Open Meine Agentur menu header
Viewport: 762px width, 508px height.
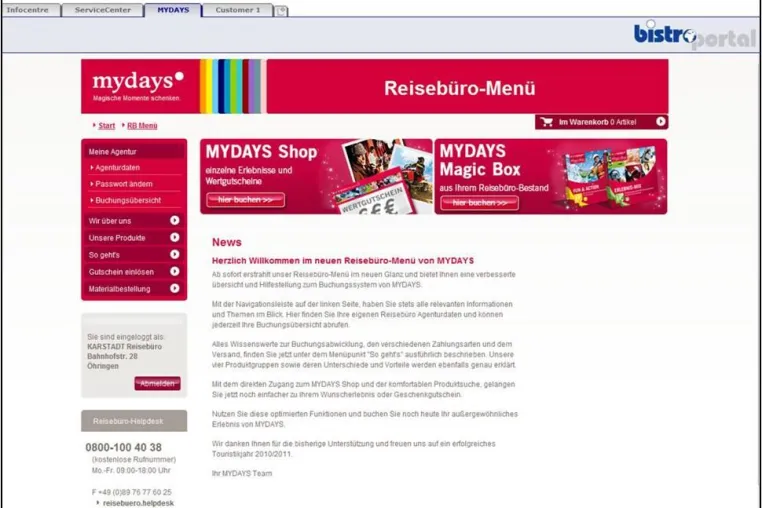click(x=134, y=151)
